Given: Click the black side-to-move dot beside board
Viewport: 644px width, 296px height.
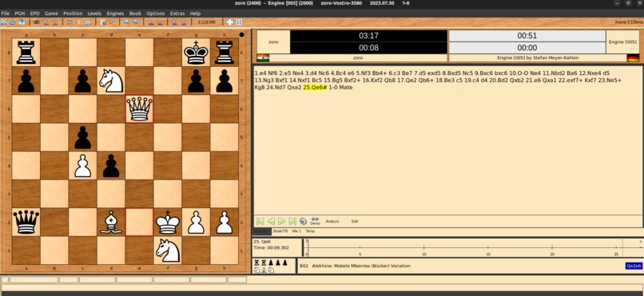Looking at the screenshot, I should point(241,35).
